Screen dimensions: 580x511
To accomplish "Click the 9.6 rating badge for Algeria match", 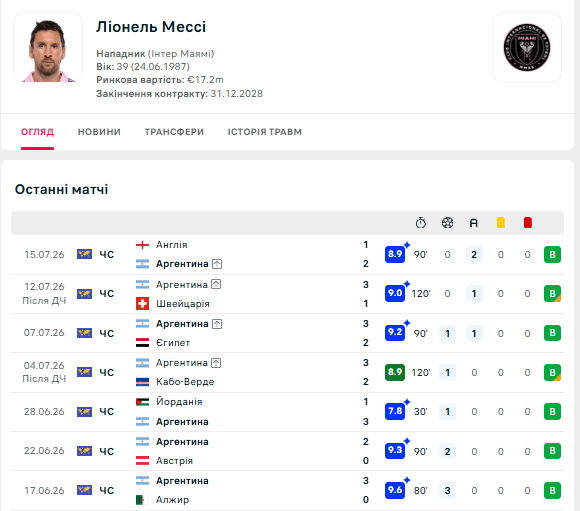I will 395,490.
